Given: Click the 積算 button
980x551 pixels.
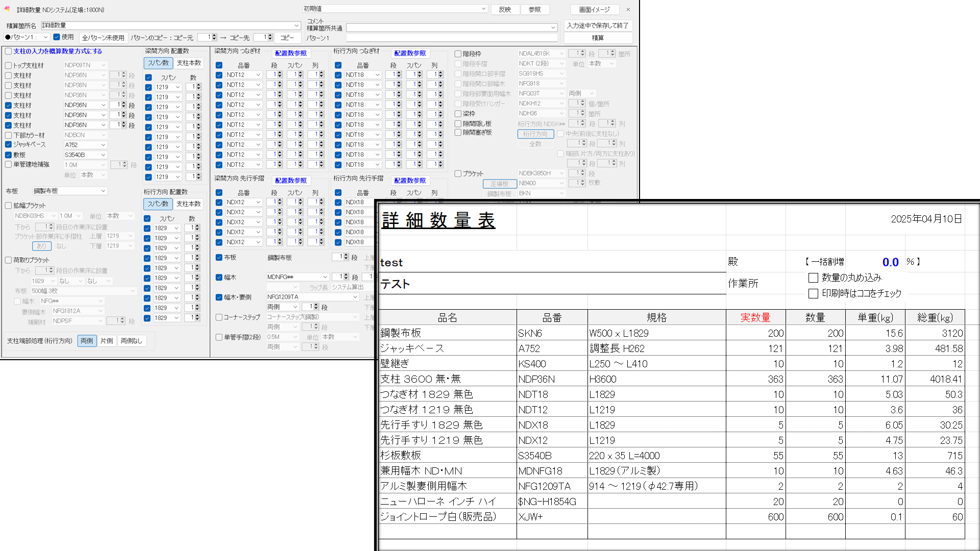Looking at the screenshot, I should (x=598, y=38).
